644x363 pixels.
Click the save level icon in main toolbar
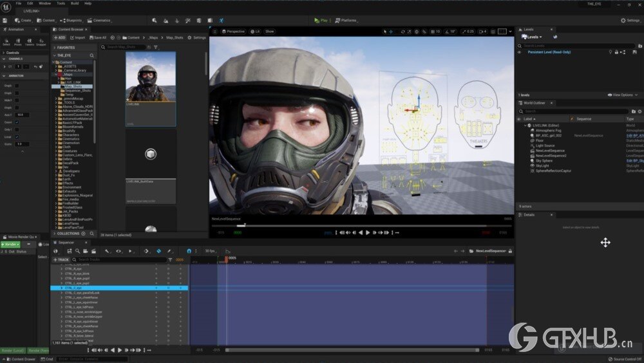(5, 20)
